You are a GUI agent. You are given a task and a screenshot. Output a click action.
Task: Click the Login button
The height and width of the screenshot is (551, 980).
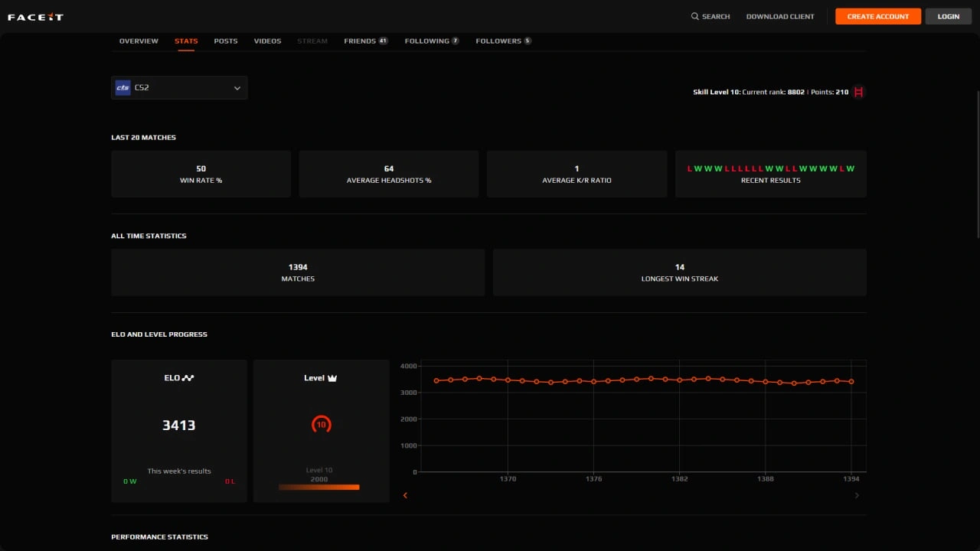pyautogui.click(x=948, y=17)
